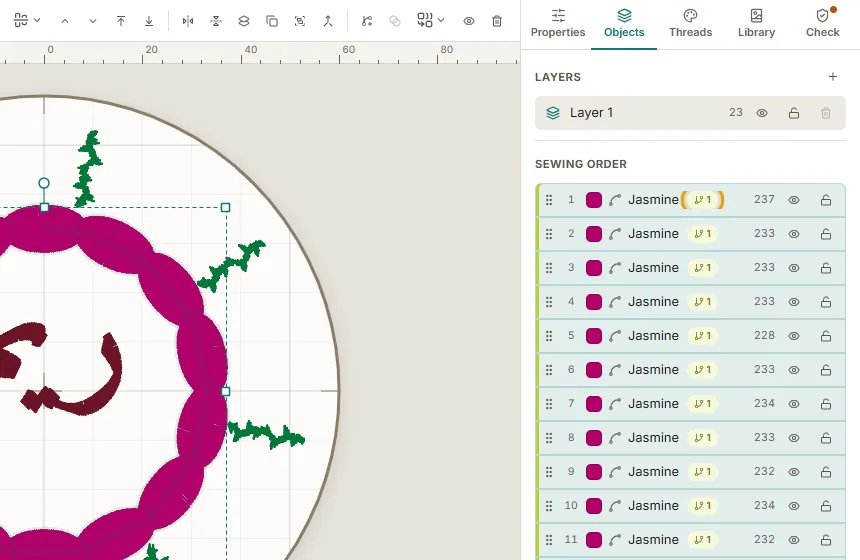Select the Layer 1 row
Image resolution: width=860 pixels, height=560 pixels.
click(690, 113)
